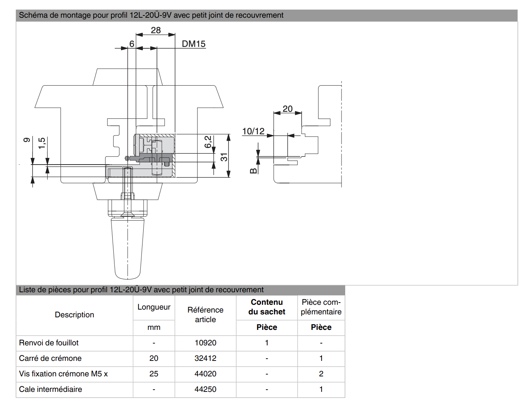This screenshot has width=532, height=407.
Task: Click 'Vis fixation crémone M5 x' row label
Action: (x=63, y=374)
